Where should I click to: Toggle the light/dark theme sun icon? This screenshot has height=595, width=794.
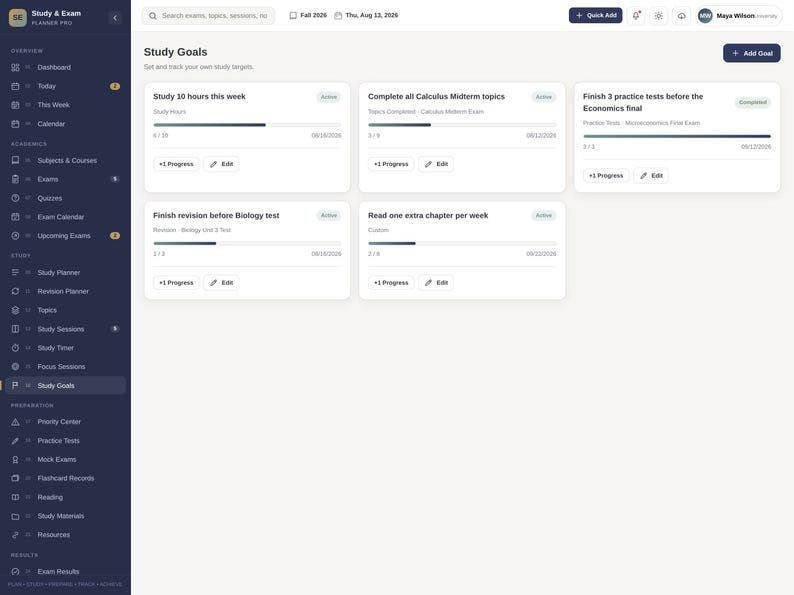(x=658, y=16)
